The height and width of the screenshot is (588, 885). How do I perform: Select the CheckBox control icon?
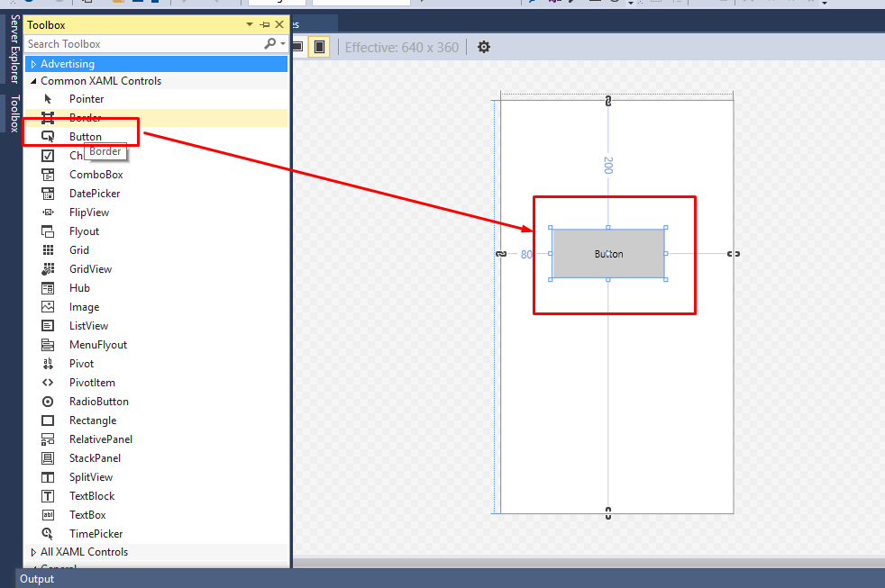48,156
